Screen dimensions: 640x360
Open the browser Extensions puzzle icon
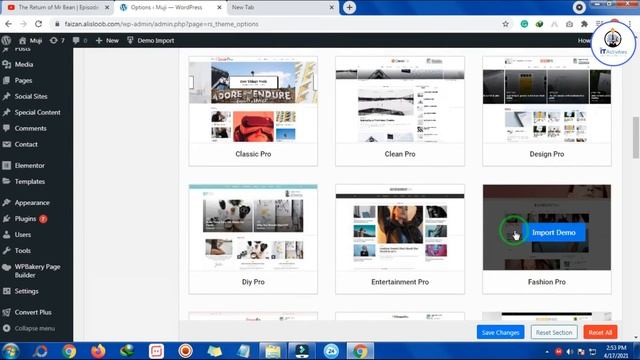[x=584, y=24]
